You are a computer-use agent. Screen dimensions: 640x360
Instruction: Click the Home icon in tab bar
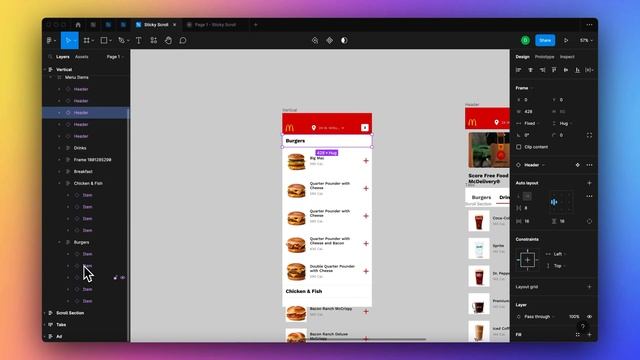click(78, 25)
